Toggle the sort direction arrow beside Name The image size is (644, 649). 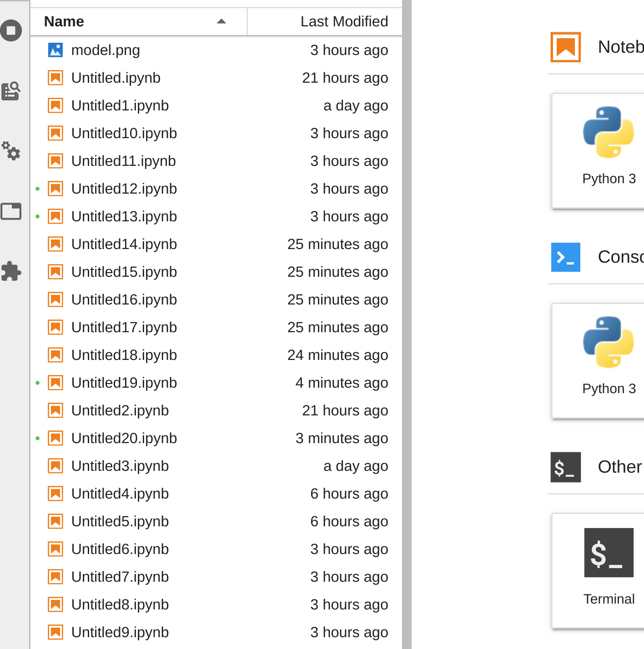[221, 21]
